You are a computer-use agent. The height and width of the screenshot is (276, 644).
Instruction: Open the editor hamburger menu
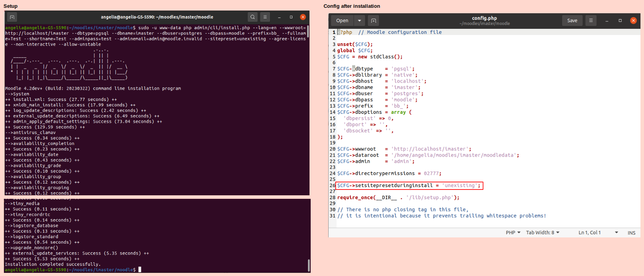click(x=591, y=21)
